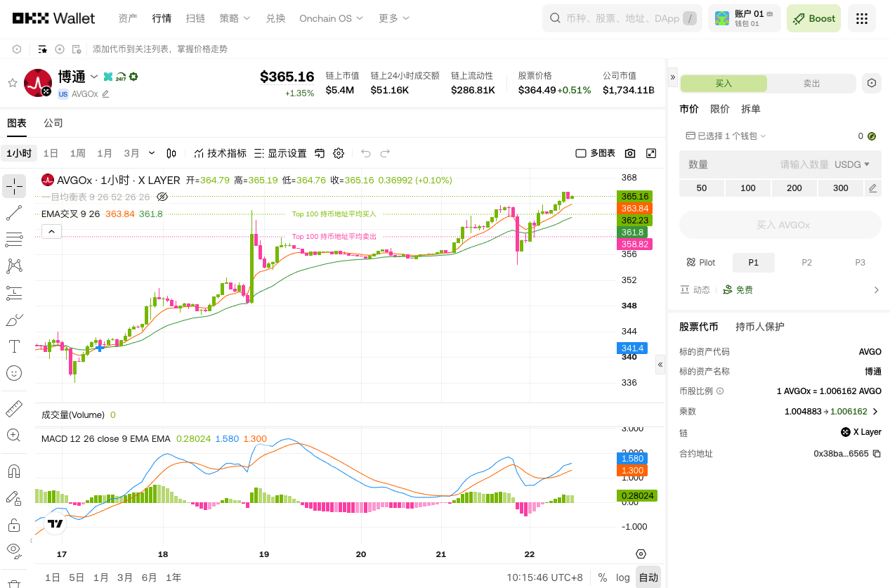Select the P3 preset
The width and height of the screenshot is (890, 588).
pyautogui.click(x=860, y=262)
